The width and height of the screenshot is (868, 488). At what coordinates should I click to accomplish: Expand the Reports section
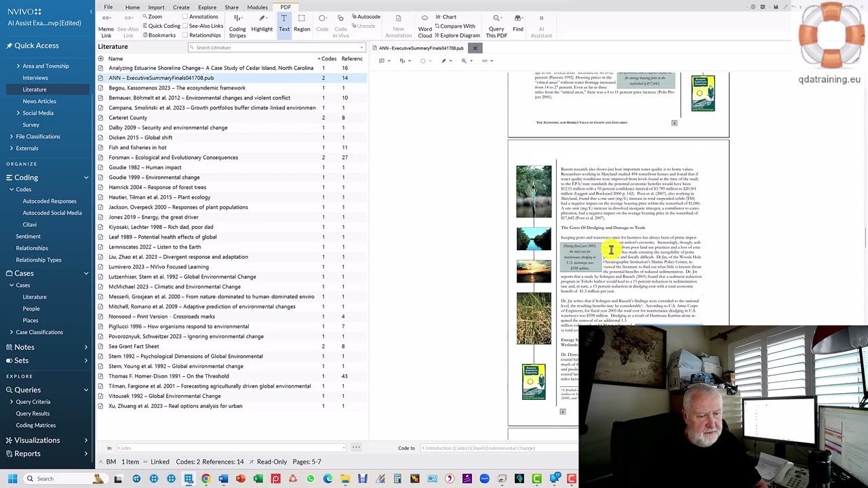tap(86, 454)
